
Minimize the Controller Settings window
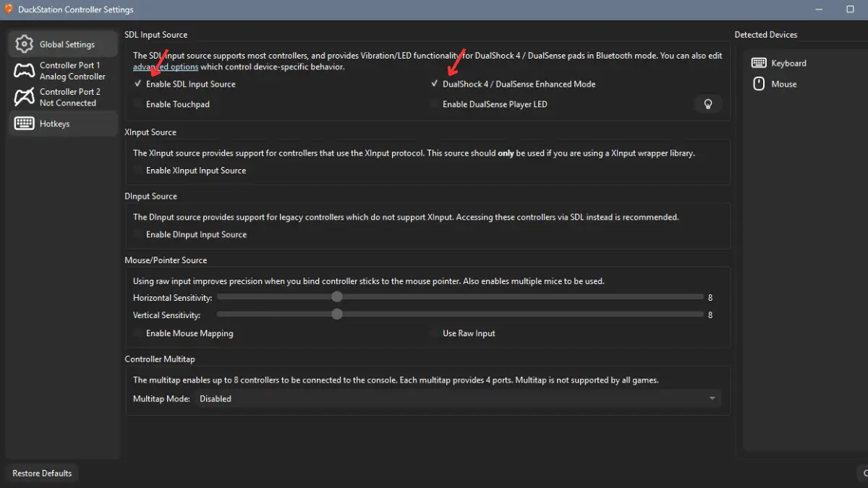click(817, 9)
